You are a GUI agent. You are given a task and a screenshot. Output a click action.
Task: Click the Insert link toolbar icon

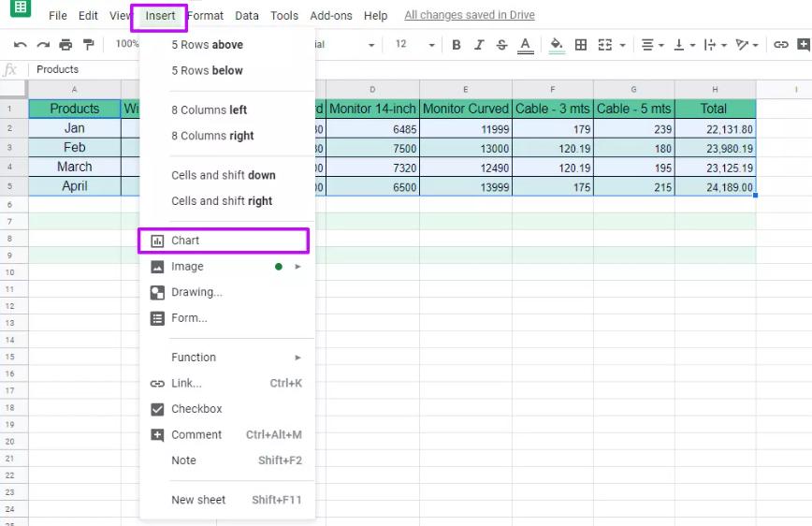coord(780,45)
